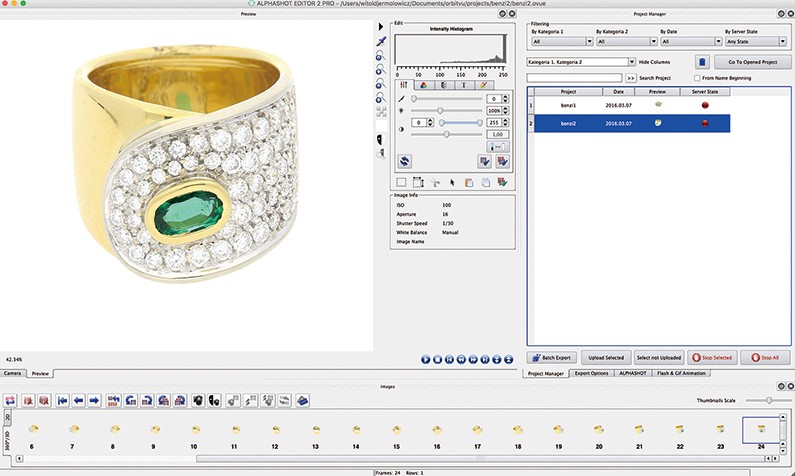The image size is (795, 476).
Task: Open the By Date filter dropdown
Action: [x=691, y=42]
